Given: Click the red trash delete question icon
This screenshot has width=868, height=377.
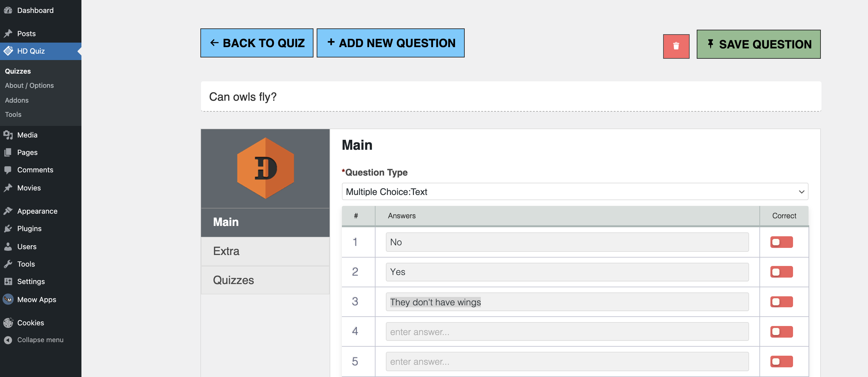Looking at the screenshot, I should [676, 46].
